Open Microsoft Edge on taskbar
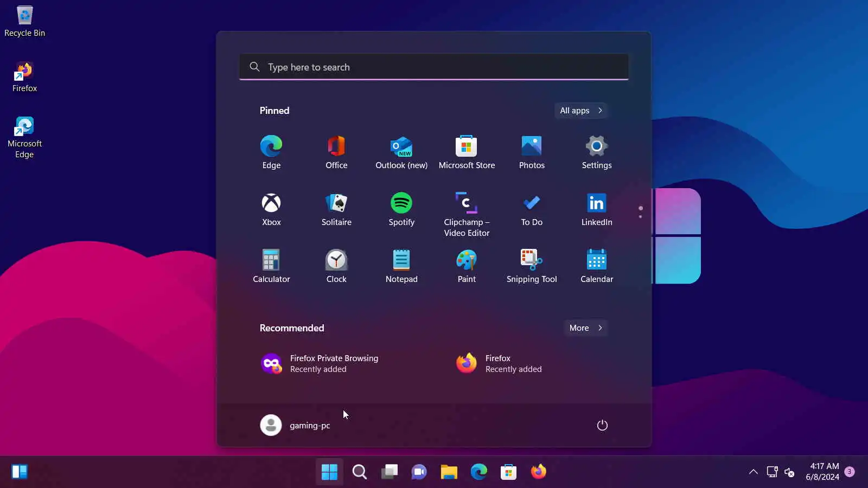 point(478,472)
